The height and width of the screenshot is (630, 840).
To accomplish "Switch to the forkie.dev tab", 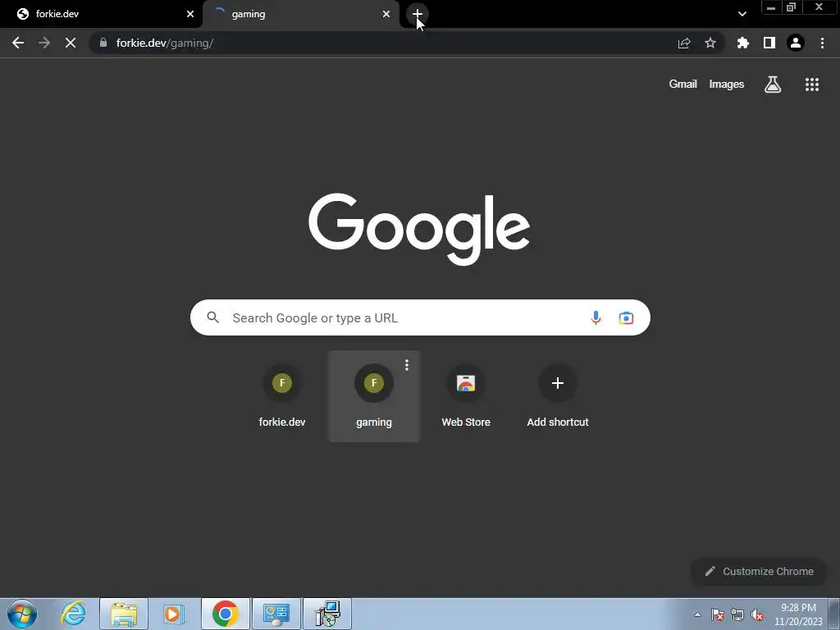I will click(x=101, y=14).
